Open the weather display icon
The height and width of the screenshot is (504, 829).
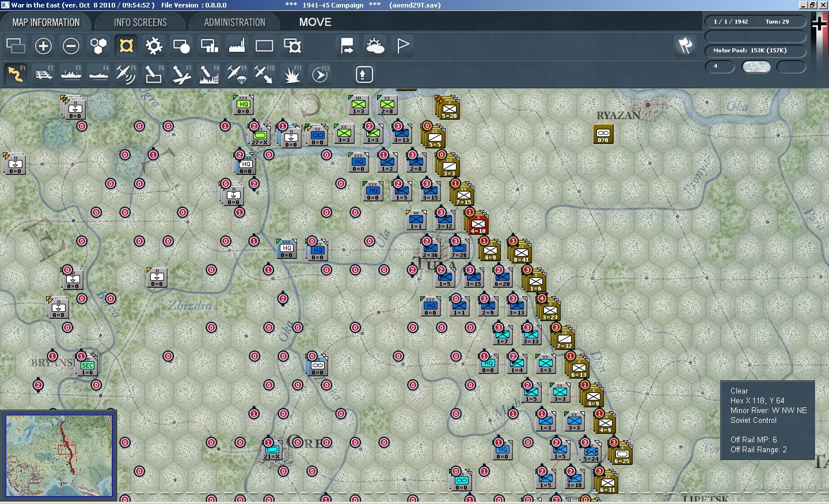[x=375, y=45]
